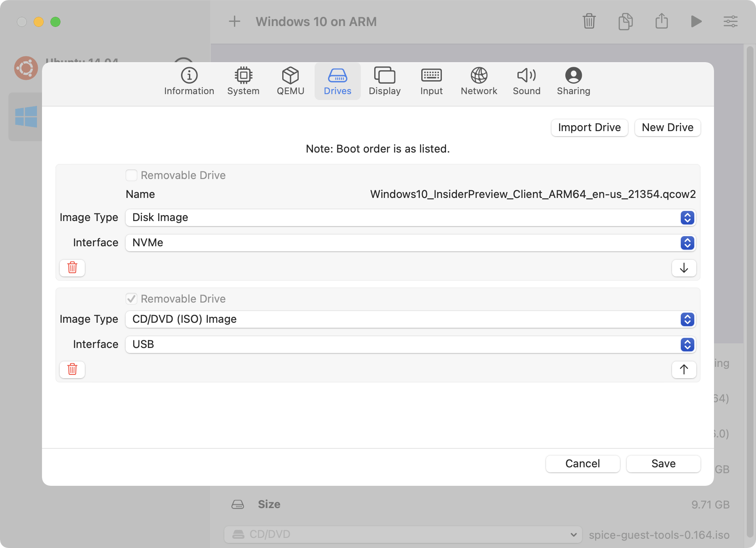Delete the NVMe disk drive entry
The image size is (756, 548).
[72, 268]
